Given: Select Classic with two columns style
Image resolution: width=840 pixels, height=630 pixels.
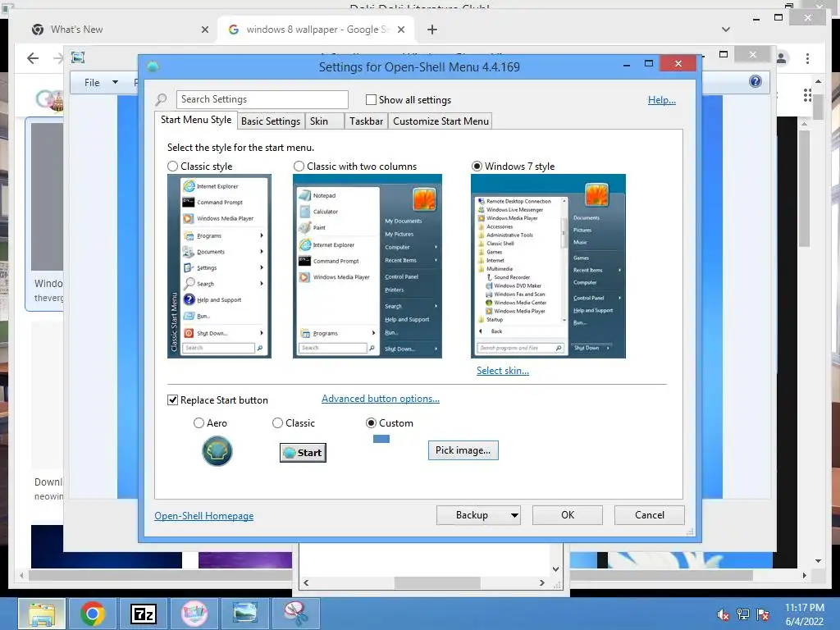Looking at the screenshot, I should click(x=299, y=167).
